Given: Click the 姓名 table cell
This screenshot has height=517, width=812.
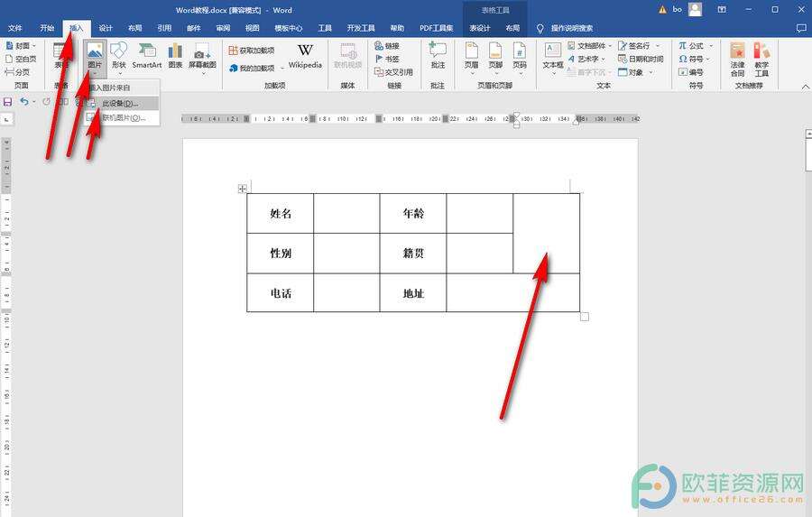Looking at the screenshot, I should (x=281, y=214).
